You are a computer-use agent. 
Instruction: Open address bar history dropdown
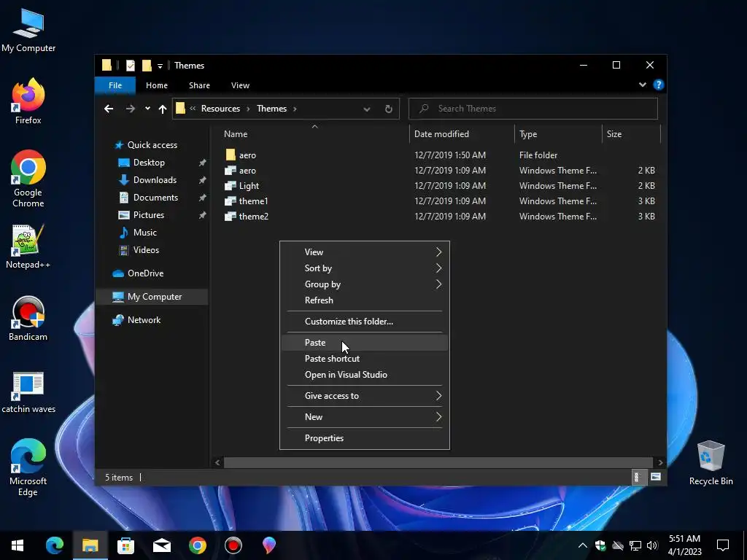coord(367,109)
